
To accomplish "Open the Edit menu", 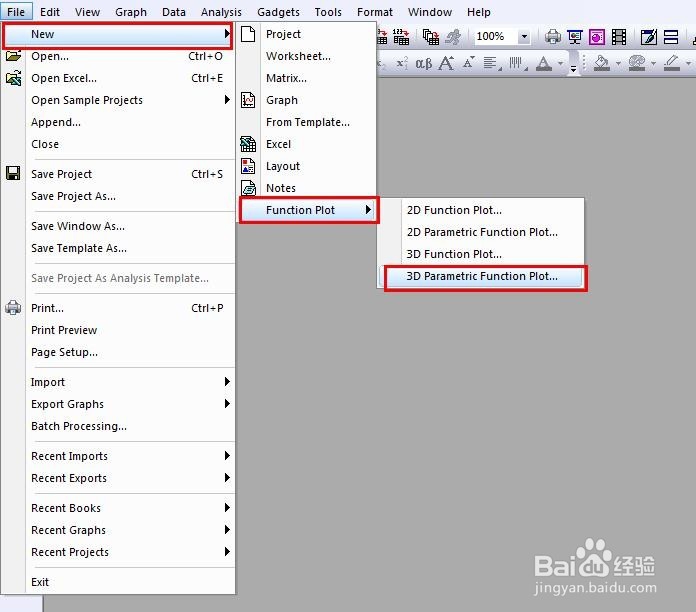I will point(50,12).
